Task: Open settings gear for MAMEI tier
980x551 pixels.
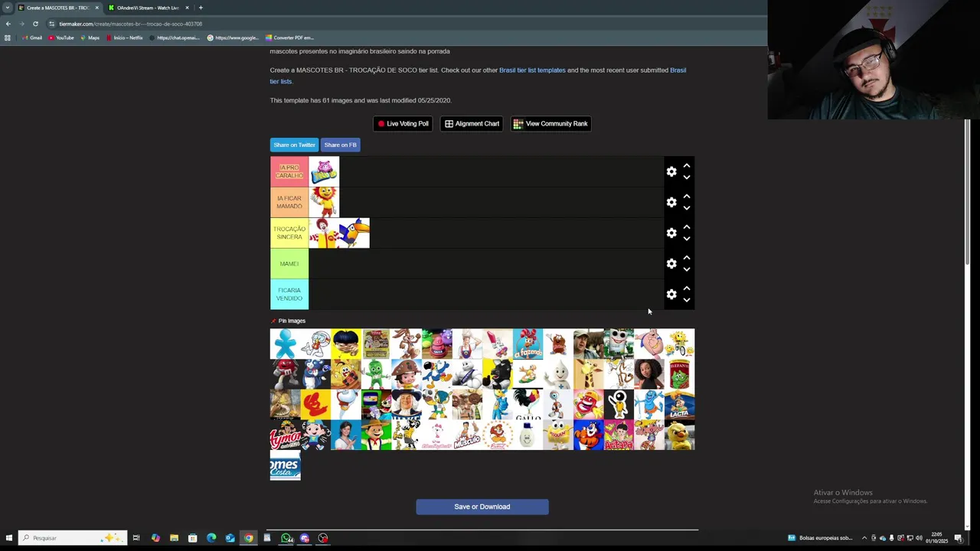Action: coord(671,263)
